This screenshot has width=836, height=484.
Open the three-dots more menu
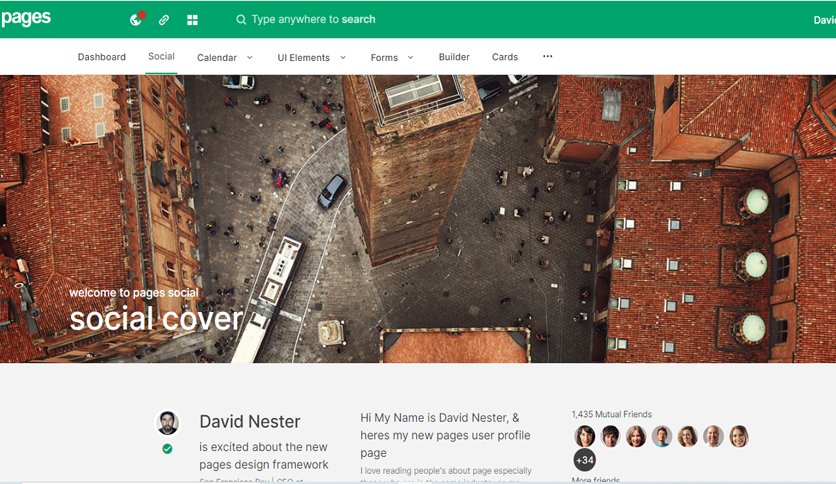[x=548, y=56]
